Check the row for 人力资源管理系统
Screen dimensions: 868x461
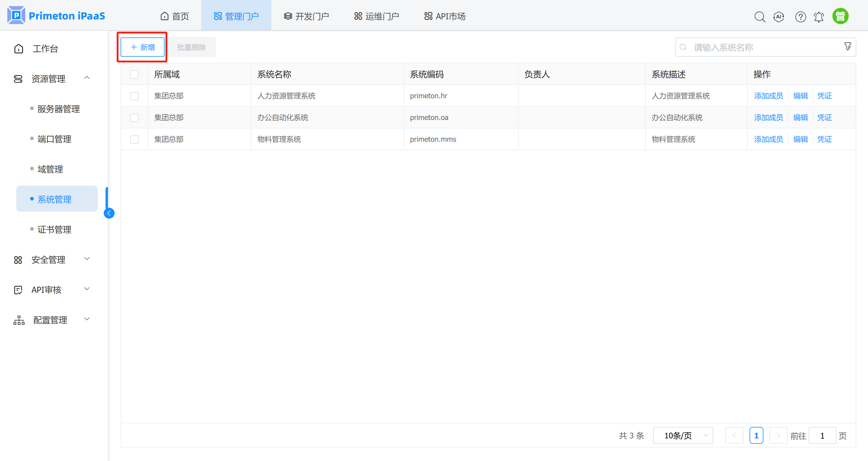[134, 96]
